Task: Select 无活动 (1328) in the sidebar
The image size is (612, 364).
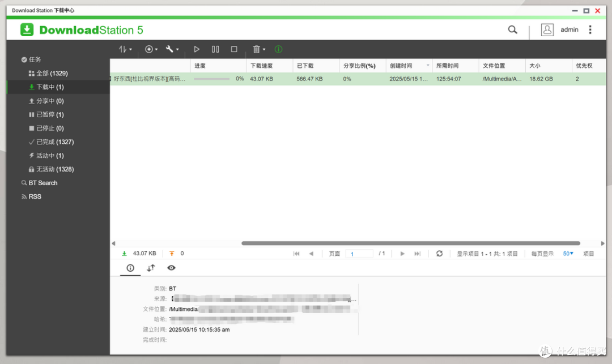Action: click(x=58, y=169)
